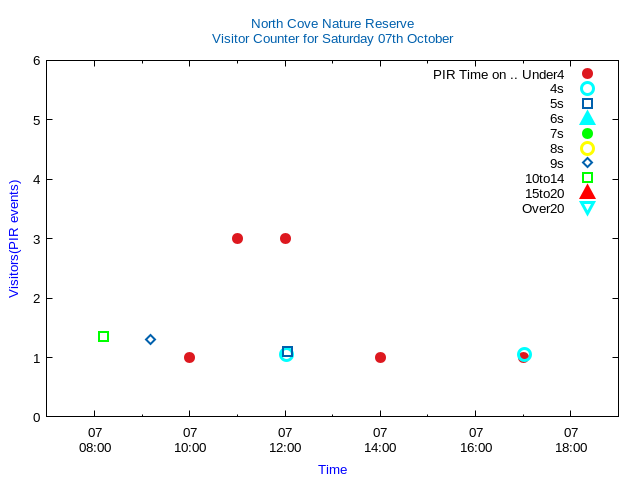Click the North Cove Nature Reserve title

332,23
